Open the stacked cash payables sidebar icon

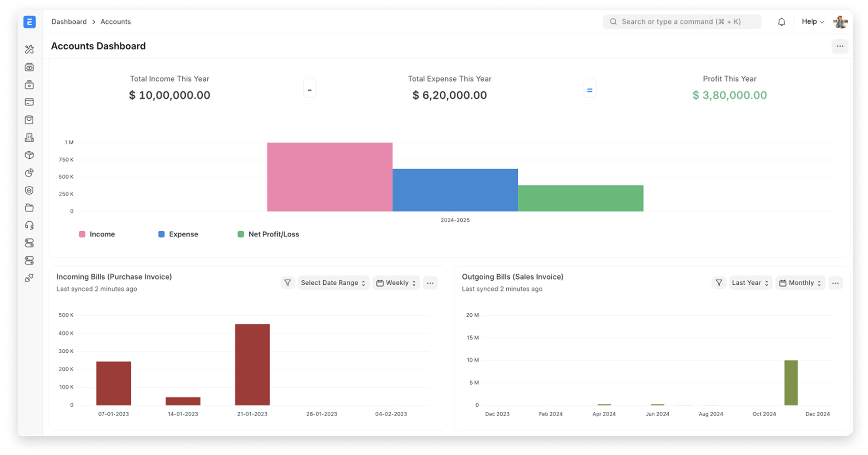coord(29,85)
